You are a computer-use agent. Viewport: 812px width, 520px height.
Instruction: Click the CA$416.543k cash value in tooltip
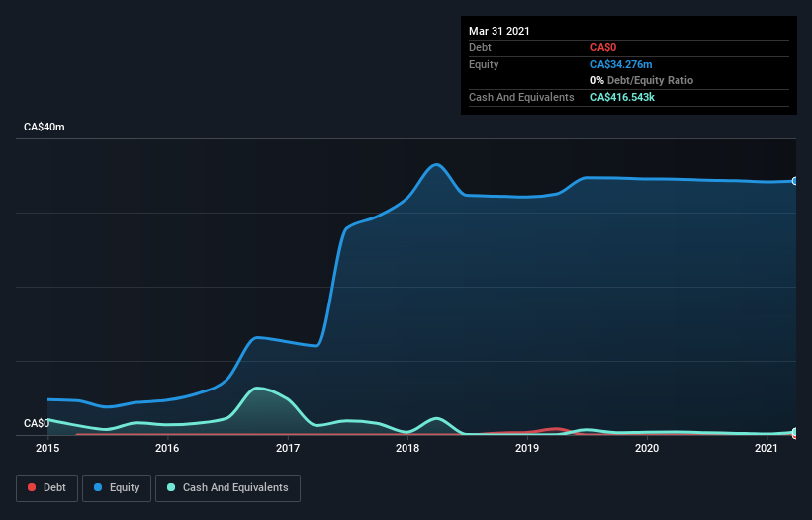pyautogui.click(x=622, y=97)
